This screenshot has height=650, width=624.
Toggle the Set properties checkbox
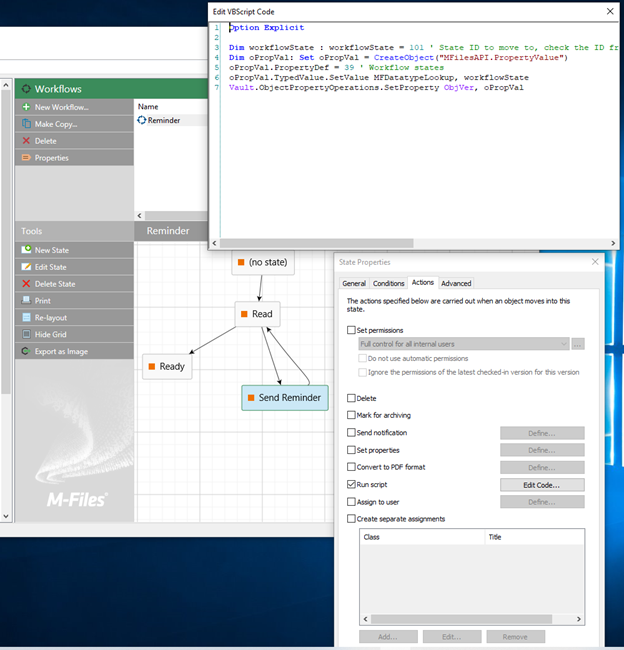pos(351,450)
